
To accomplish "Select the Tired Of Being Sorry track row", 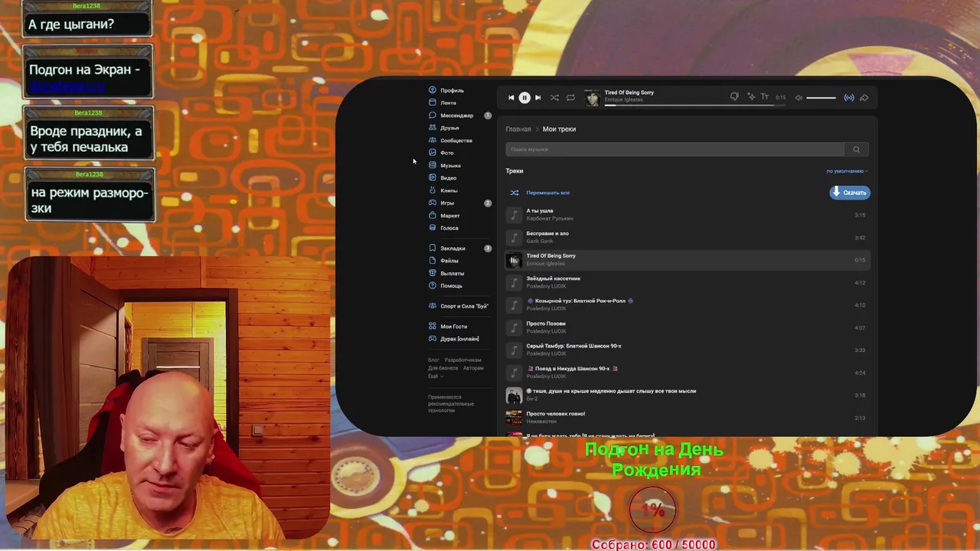I will [688, 260].
